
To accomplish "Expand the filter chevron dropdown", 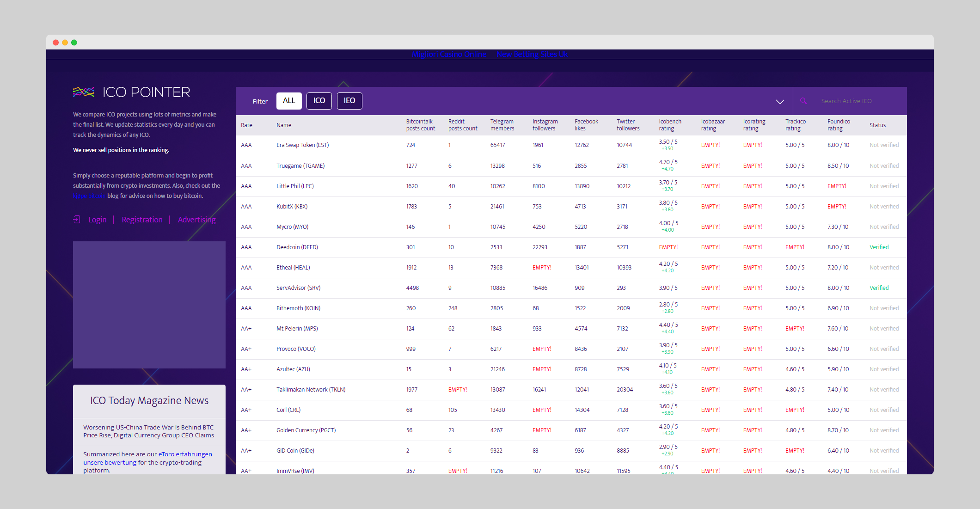I will tap(780, 102).
